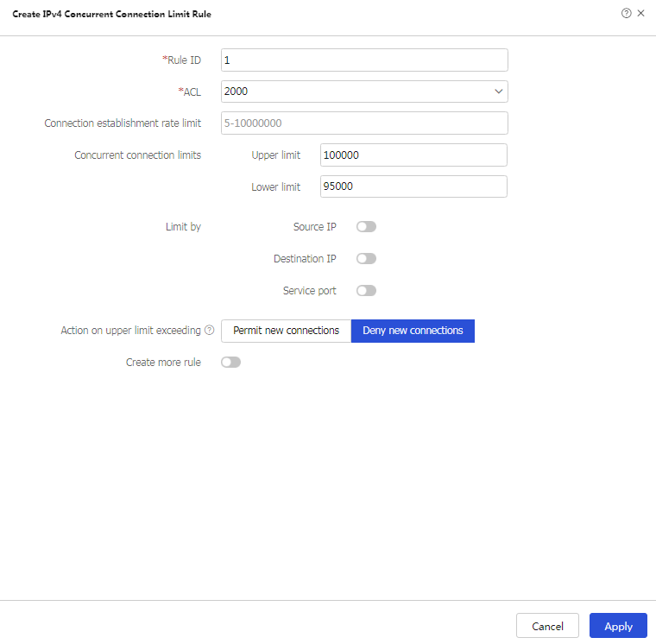Click the Create more rule label
Viewport: 656px width, 644px height.
[x=164, y=363]
